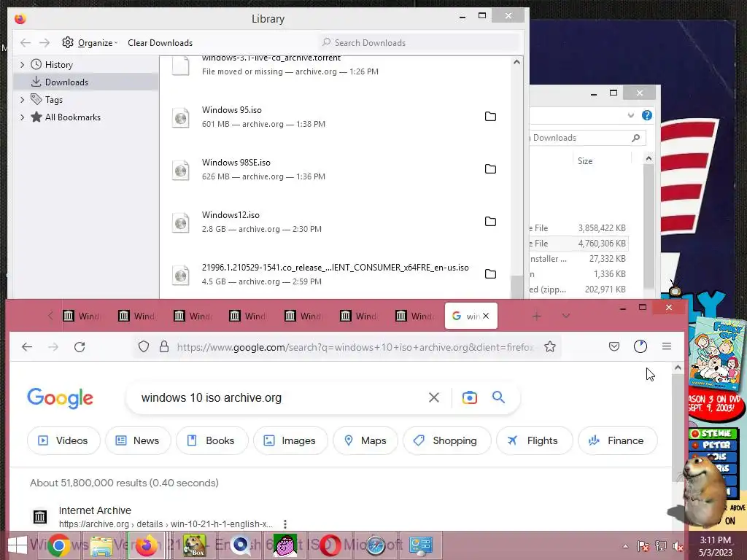Select the first archive.org Wind tab
The width and height of the screenshot is (747, 560).
tap(82, 316)
